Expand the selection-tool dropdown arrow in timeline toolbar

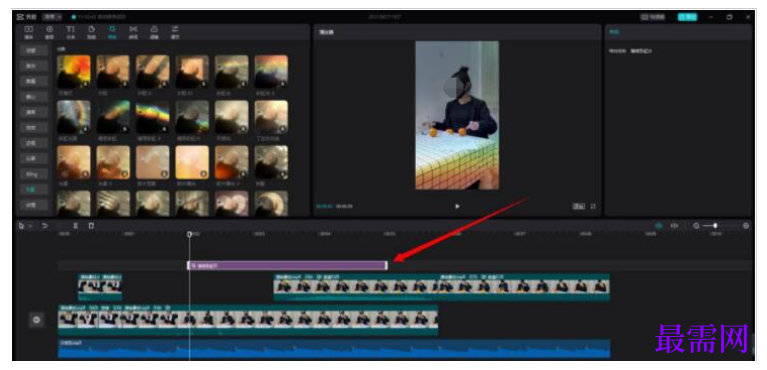pyautogui.click(x=30, y=226)
